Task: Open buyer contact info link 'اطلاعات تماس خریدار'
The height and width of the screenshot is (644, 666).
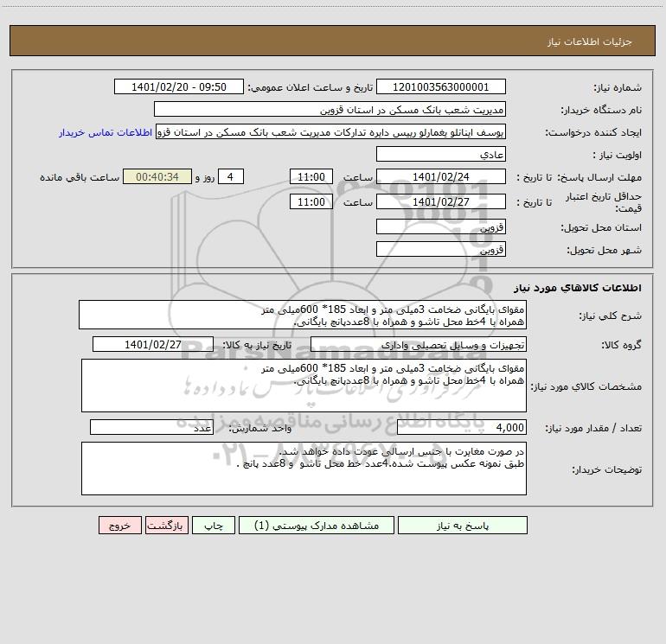Action: [x=106, y=132]
